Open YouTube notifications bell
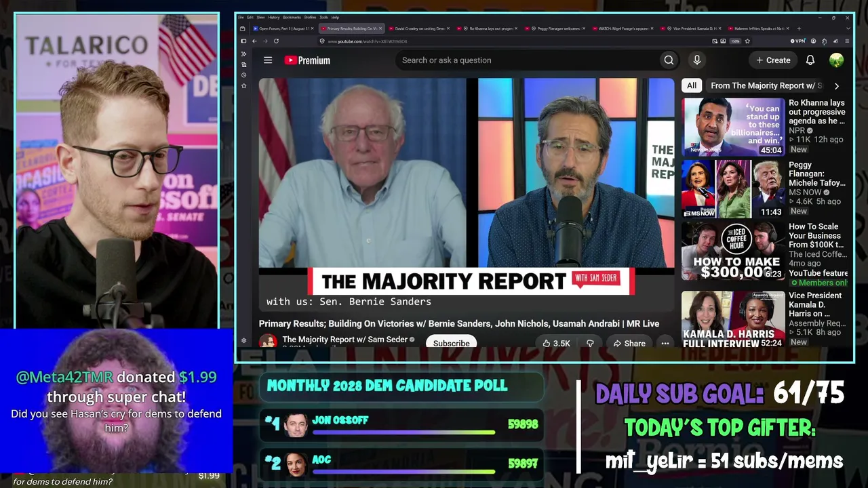868x488 pixels. click(x=810, y=60)
